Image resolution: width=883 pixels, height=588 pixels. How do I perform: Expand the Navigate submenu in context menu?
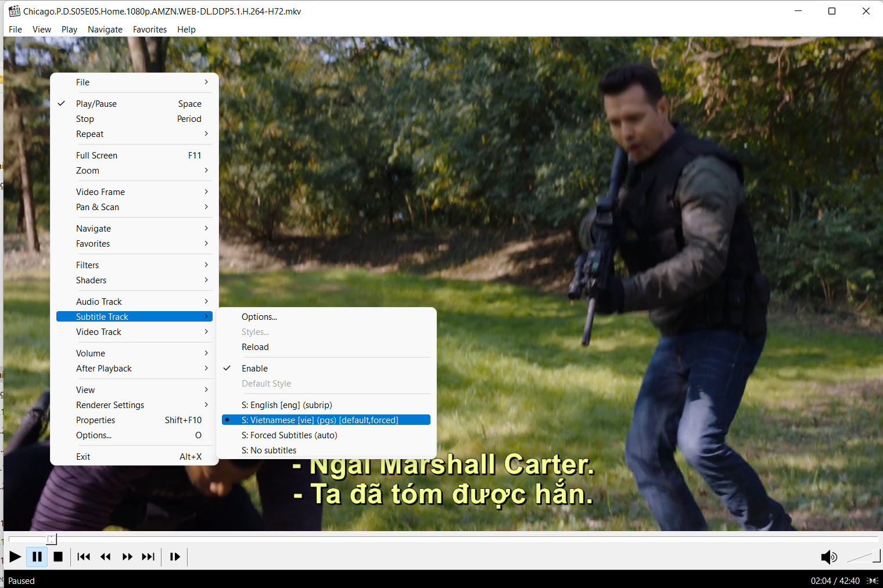(134, 229)
